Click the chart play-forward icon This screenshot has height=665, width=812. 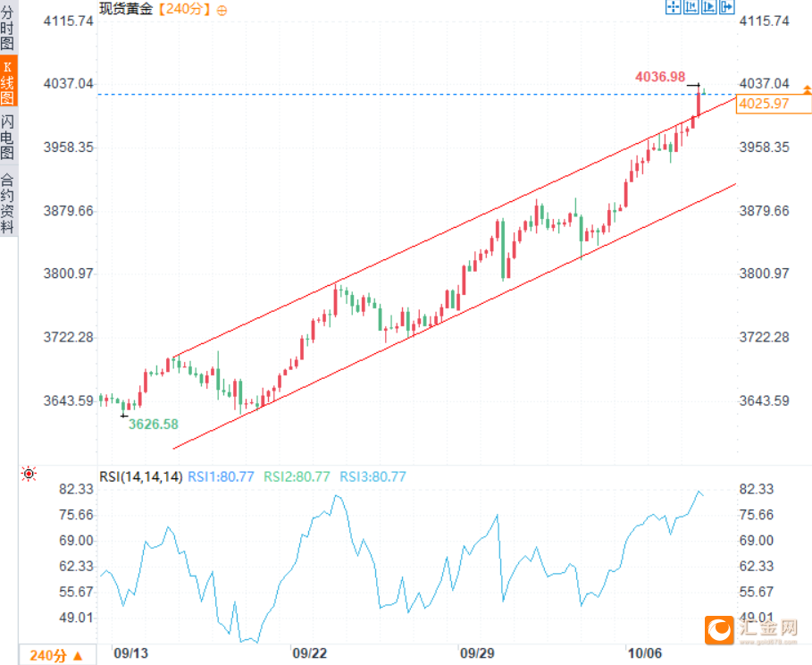point(709,7)
